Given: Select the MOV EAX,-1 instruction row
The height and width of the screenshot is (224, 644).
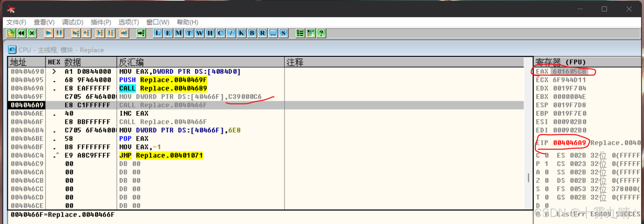Looking at the screenshot, I should pyautogui.click(x=266, y=147).
